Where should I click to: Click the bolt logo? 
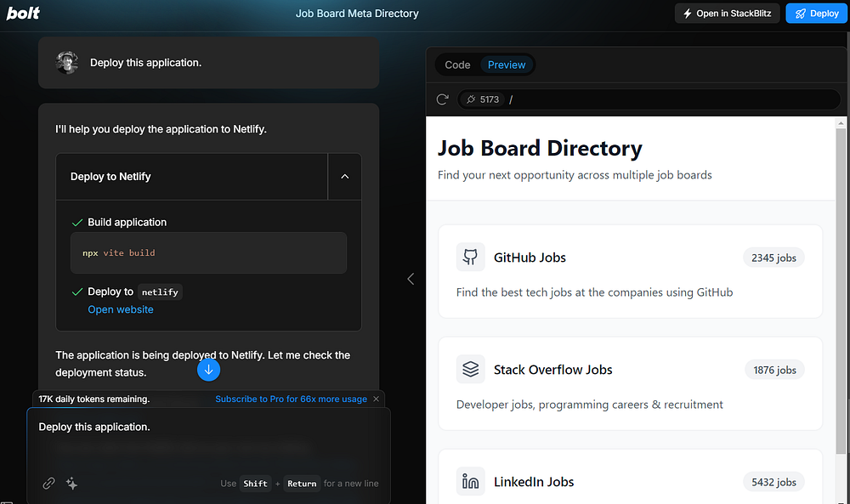[23, 13]
